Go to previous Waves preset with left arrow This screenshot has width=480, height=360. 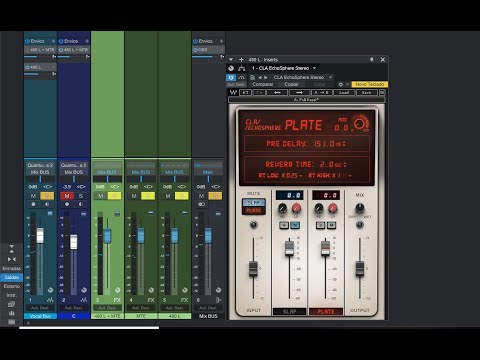coord(277,93)
